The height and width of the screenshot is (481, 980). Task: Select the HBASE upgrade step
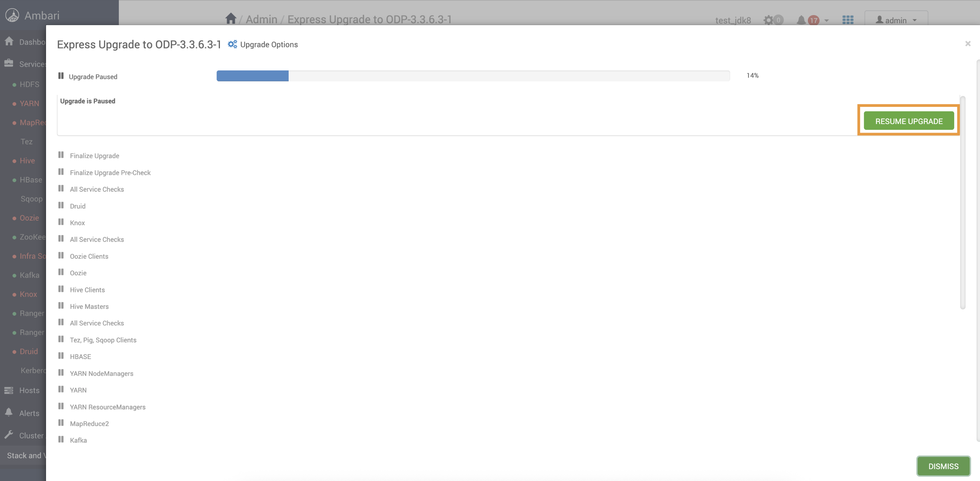pyautogui.click(x=80, y=357)
